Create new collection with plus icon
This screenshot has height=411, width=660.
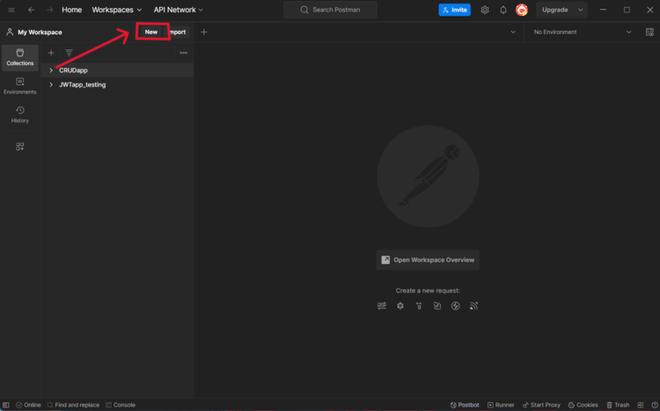(x=51, y=53)
